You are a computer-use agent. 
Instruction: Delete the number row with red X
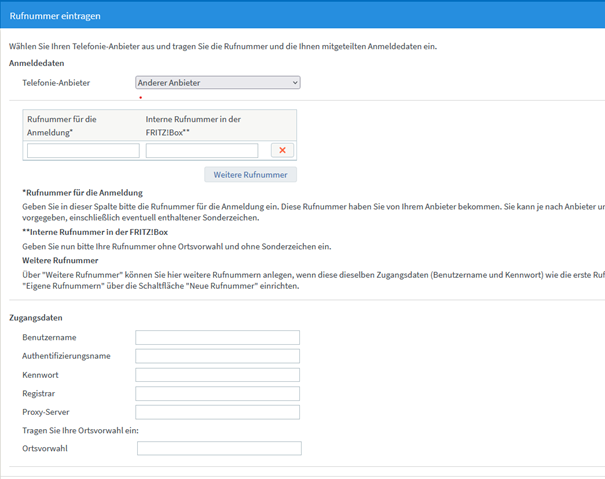282,151
